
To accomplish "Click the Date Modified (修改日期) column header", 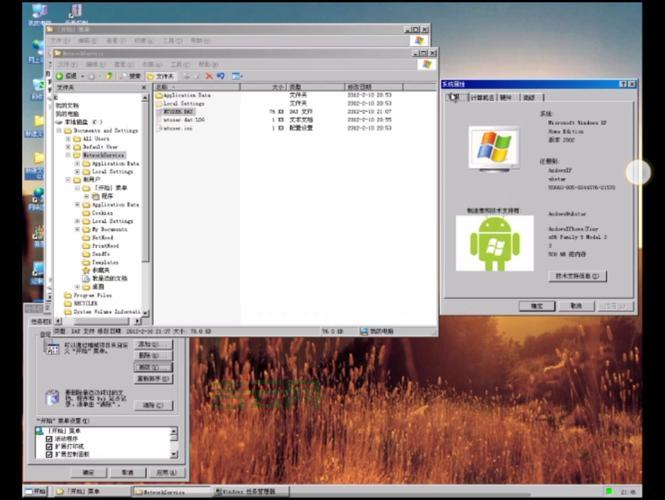I will point(374,87).
